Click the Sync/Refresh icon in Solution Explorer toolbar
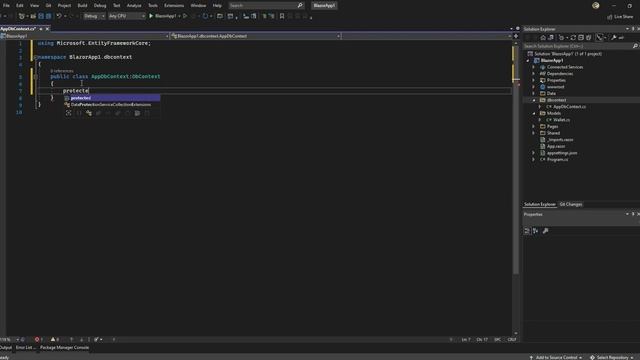The image size is (640, 360). 573,37
